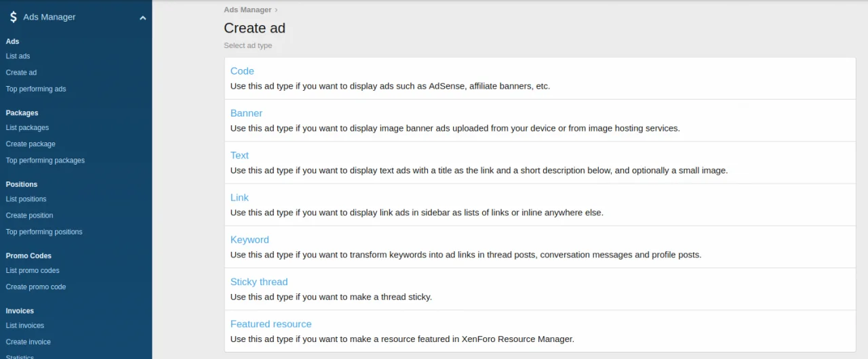The width and height of the screenshot is (868, 359).
Task: Open Top performing ads page
Action: click(36, 89)
